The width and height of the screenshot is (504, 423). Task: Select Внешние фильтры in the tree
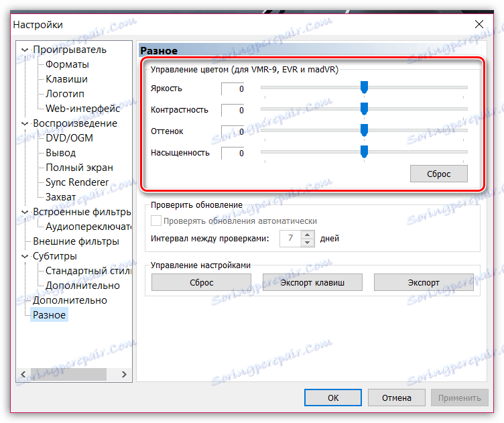76,241
